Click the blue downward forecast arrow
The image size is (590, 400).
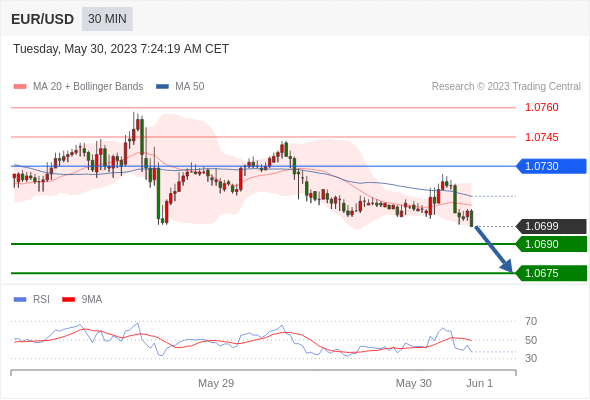click(493, 249)
